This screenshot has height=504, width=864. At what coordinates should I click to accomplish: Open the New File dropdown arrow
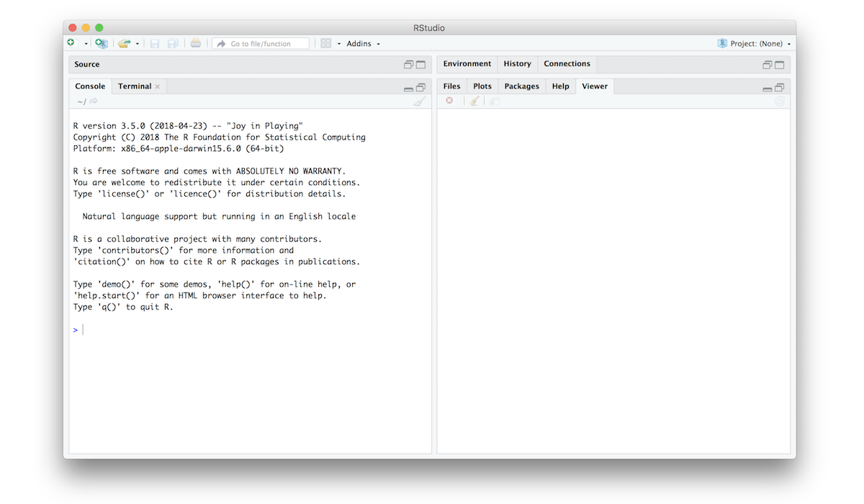[x=86, y=44]
